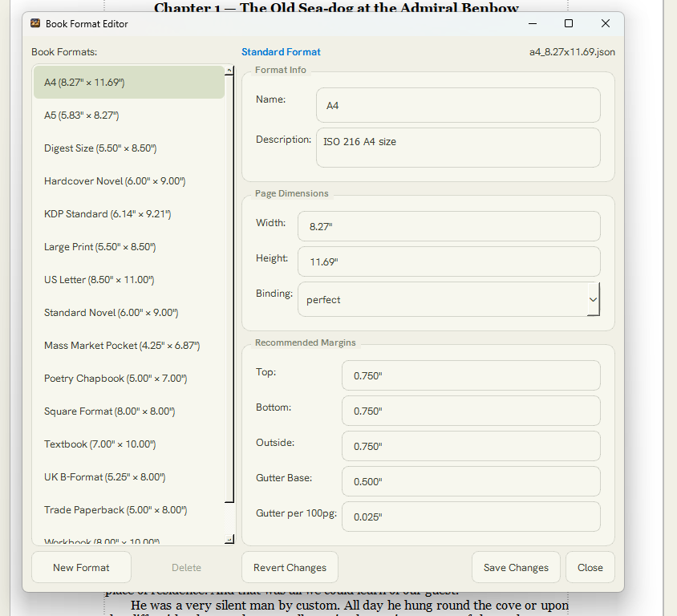
Task: Select US Letter (8.50" × 11.00") format
Action: point(129,279)
